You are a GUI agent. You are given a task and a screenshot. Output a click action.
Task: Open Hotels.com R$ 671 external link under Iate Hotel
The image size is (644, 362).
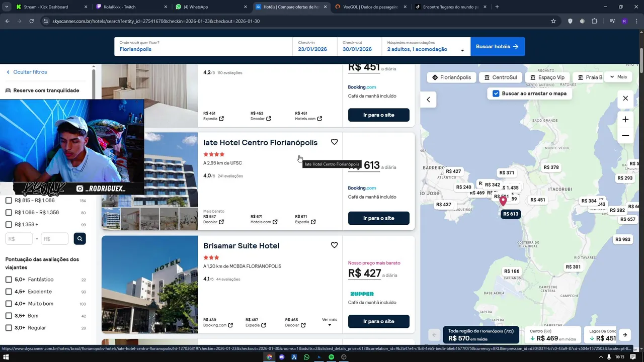click(275, 222)
